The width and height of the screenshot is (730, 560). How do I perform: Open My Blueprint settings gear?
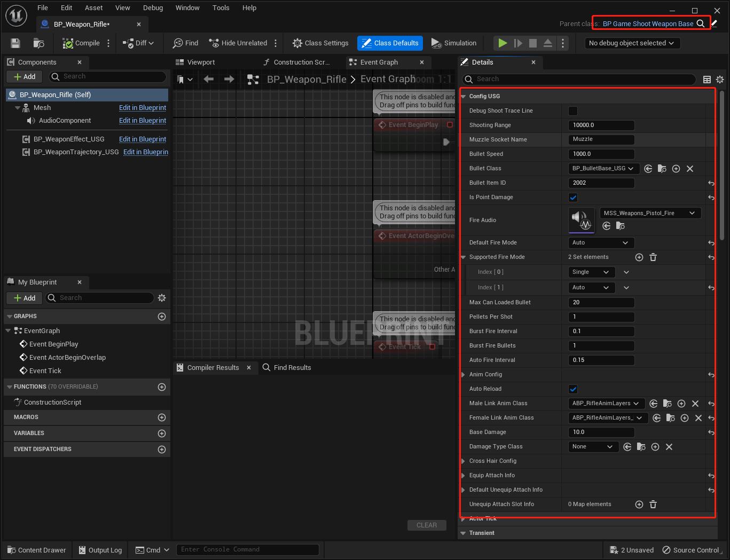click(162, 298)
